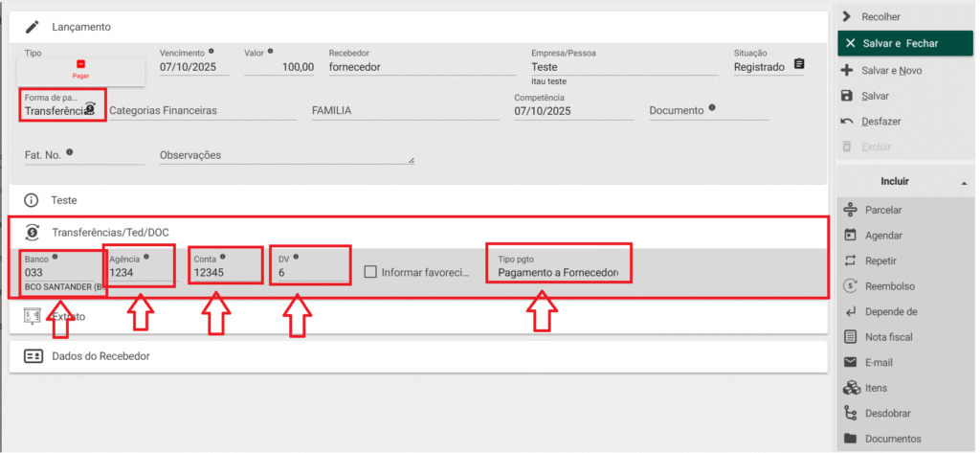The height and width of the screenshot is (453, 980).
Task: Click the Desdobrar branch icon
Action: coord(849,414)
